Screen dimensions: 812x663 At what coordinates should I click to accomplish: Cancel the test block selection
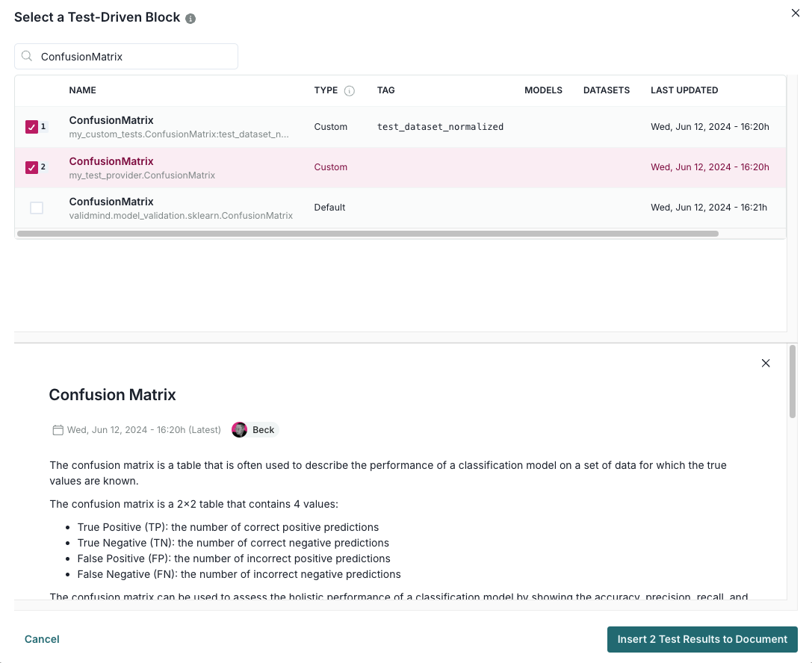click(x=42, y=639)
